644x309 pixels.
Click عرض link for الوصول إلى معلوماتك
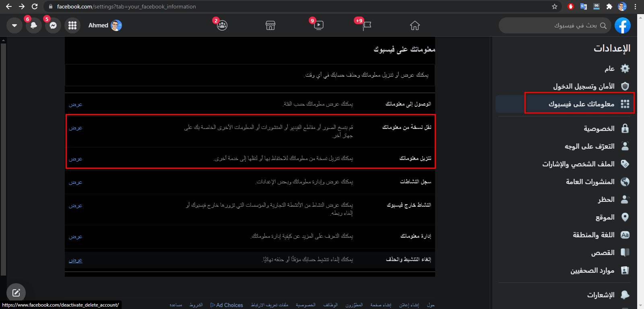[75, 104]
